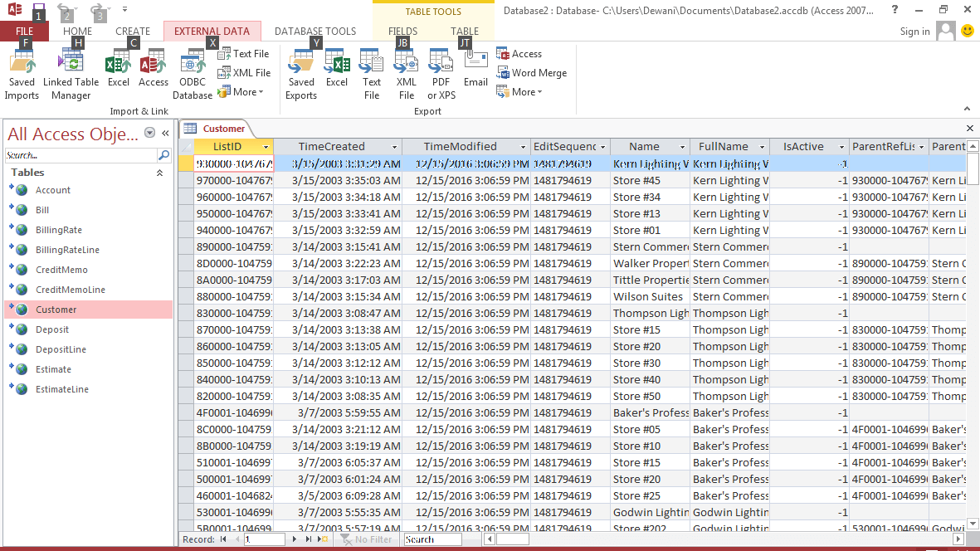
Task: Open the IsActive column dropdown arrow
Action: [x=841, y=147]
